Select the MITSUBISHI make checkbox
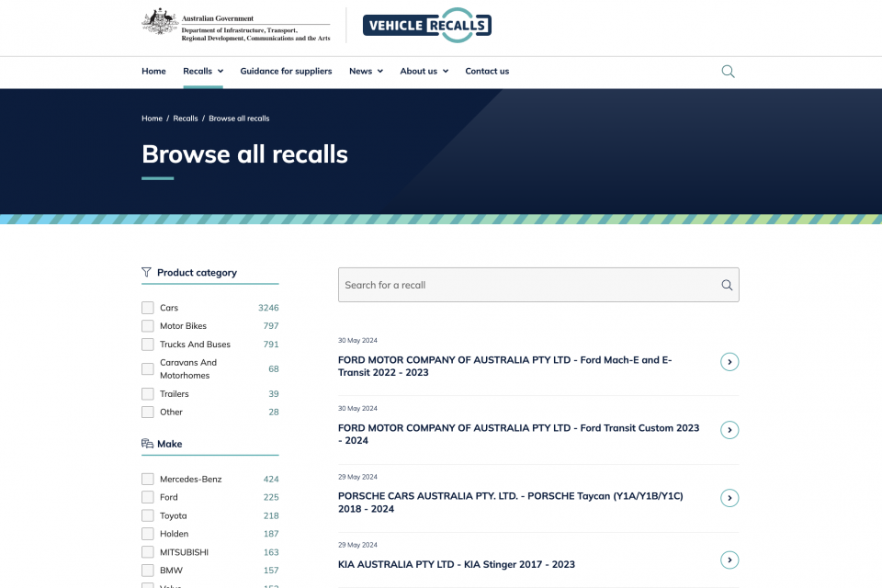882x588 pixels. click(148, 552)
